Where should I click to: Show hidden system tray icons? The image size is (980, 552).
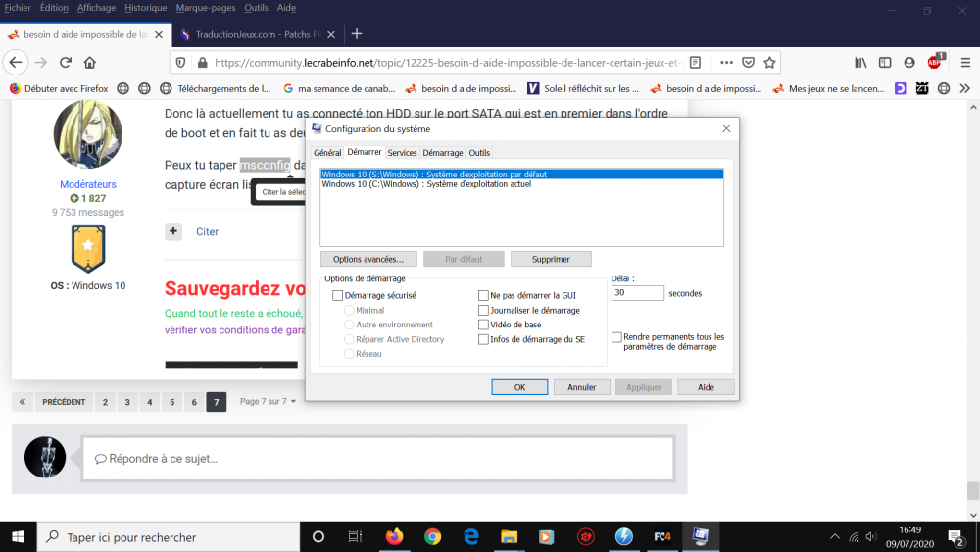coord(834,537)
